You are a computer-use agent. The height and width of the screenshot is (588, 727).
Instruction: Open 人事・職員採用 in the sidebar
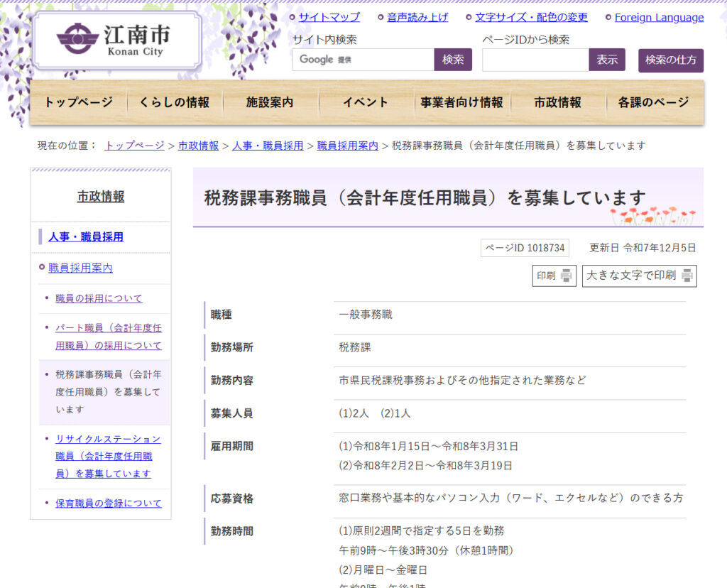(x=86, y=236)
